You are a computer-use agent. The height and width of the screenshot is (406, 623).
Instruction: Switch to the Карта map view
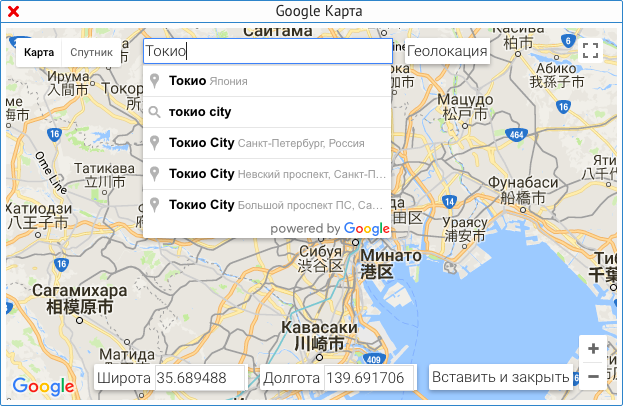tap(39, 52)
